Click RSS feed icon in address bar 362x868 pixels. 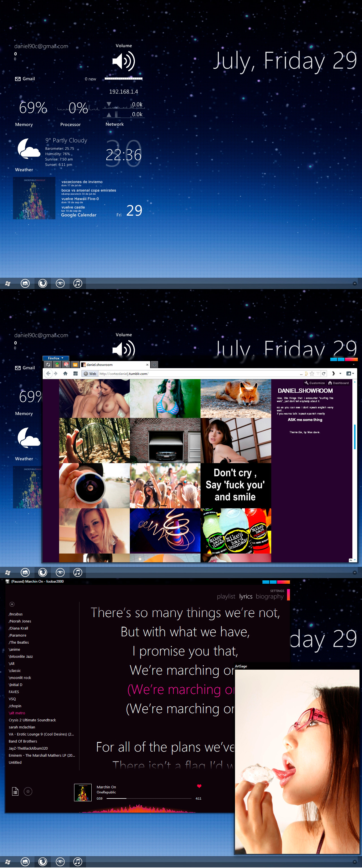click(x=306, y=373)
